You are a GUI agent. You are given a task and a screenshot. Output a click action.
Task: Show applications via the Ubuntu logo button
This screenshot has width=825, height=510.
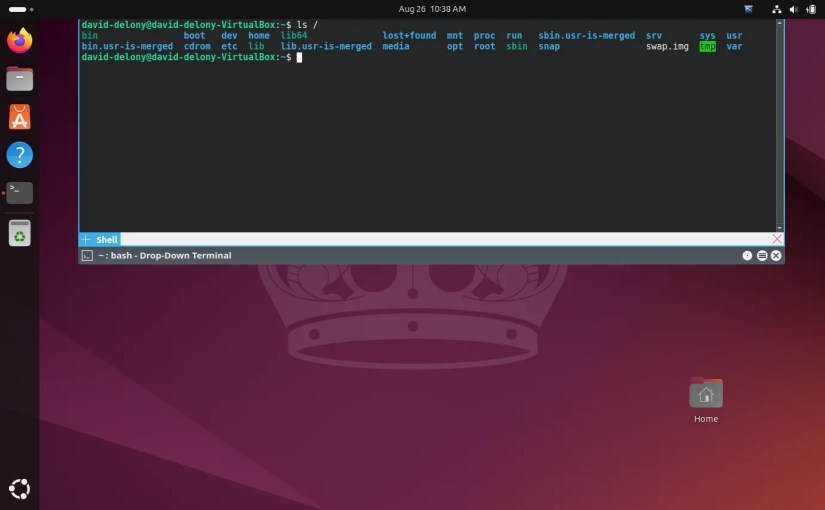click(x=19, y=489)
